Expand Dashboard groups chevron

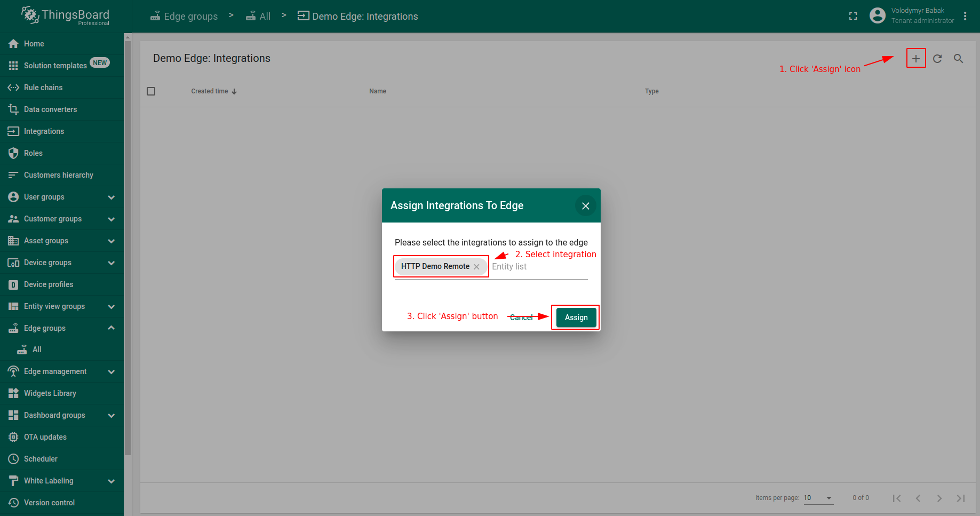pyautogui.click(x=111, y=416)
